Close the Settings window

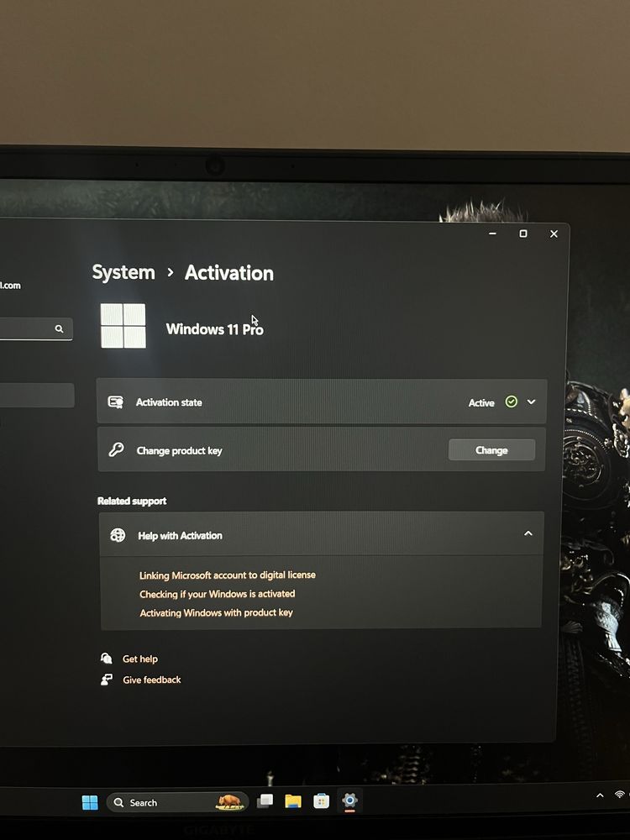pyautogui.click(x=554, y=234)
